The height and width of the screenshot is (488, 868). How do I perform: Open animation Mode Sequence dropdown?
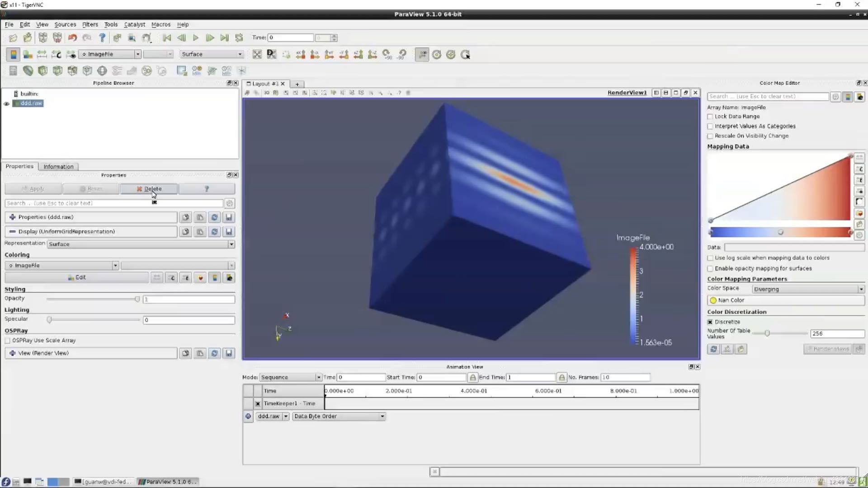coord(290,377)
